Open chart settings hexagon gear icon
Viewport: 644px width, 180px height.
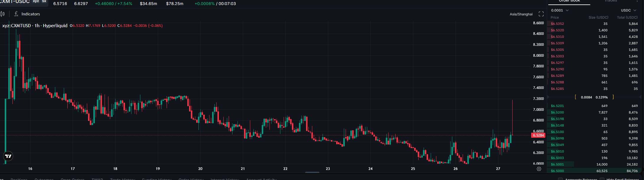click(539, 169)
